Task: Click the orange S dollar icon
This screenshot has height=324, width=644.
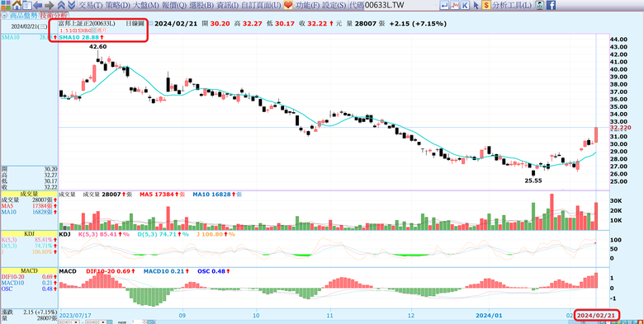Action: click(486, 5)
